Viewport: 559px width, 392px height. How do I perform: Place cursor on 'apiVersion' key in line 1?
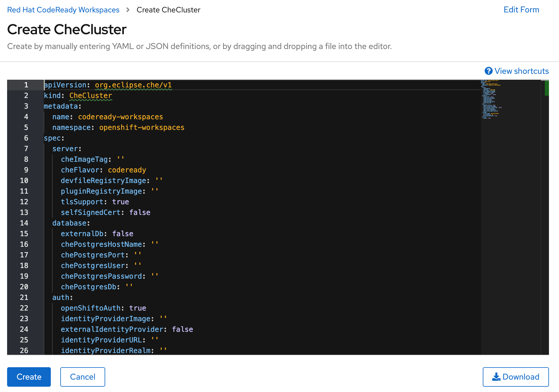pos(65,85)
